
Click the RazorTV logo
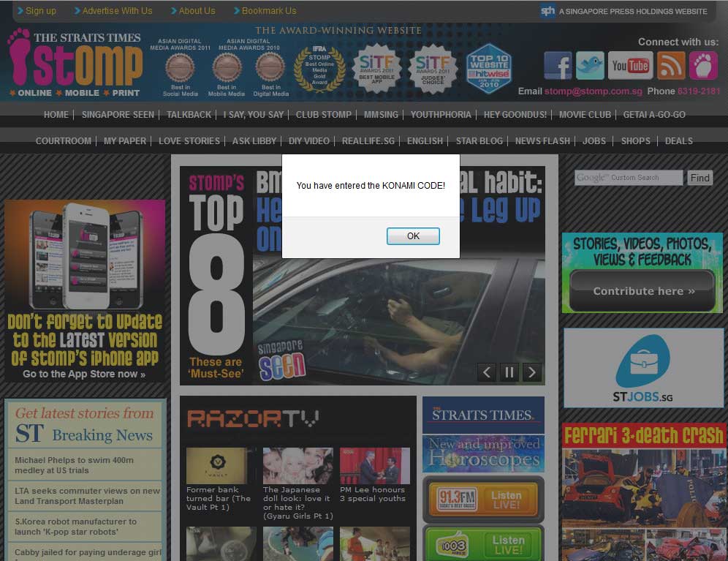253,418
